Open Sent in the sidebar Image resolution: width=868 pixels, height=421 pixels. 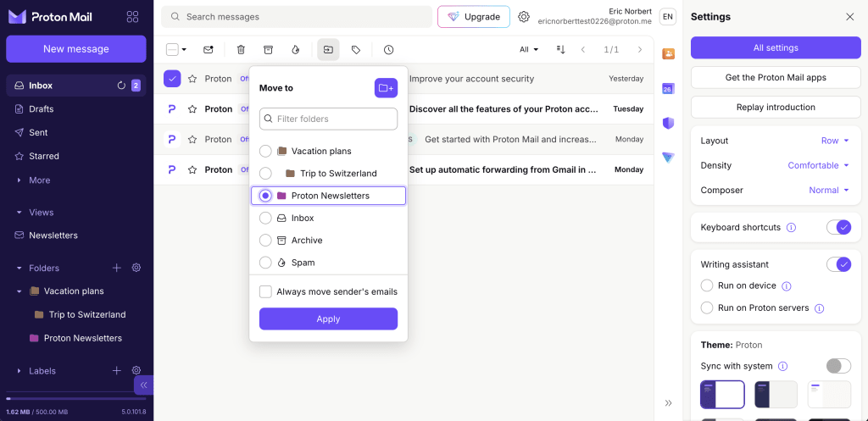[75, 132]
